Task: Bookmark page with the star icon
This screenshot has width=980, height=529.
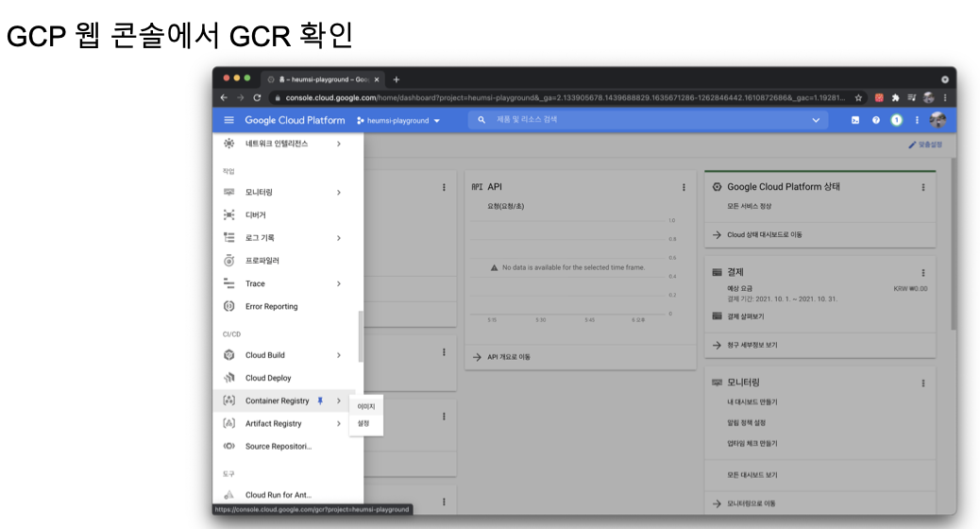Action: click(x=859, y=97)
